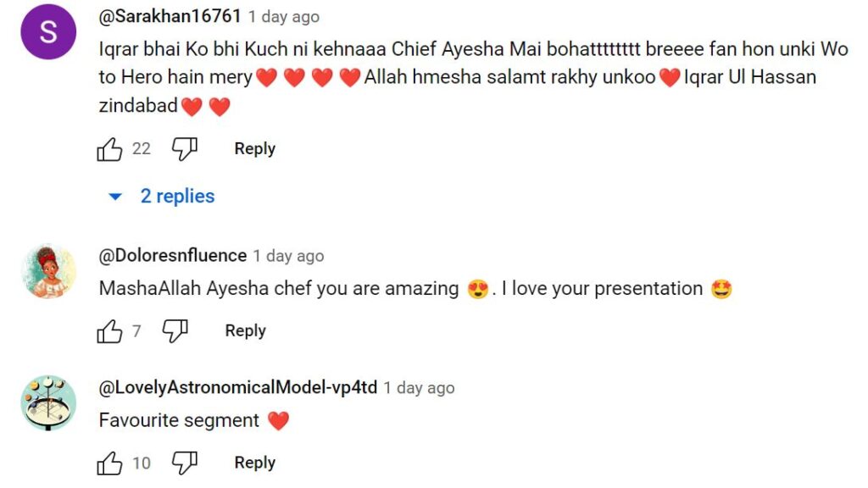
Task: Open the purple 'S' profile avatar
Action: [48, 31]
